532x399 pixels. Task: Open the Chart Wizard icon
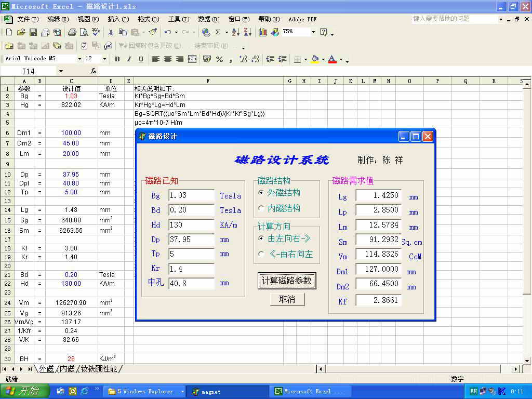click(x=263, y=32)
